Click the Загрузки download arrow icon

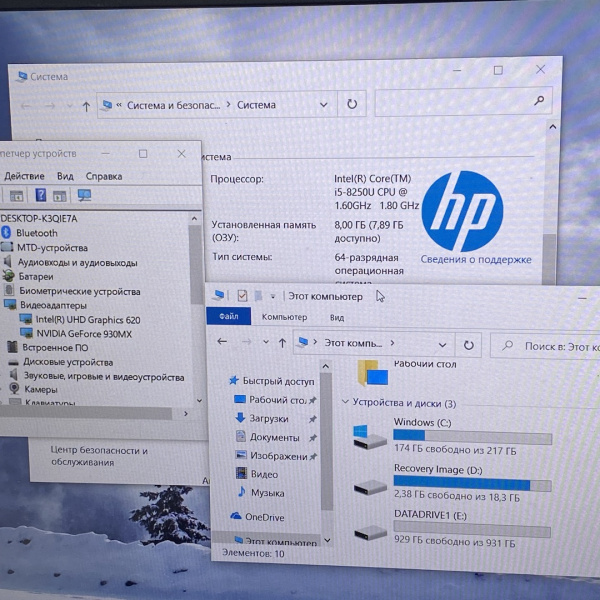240,417
